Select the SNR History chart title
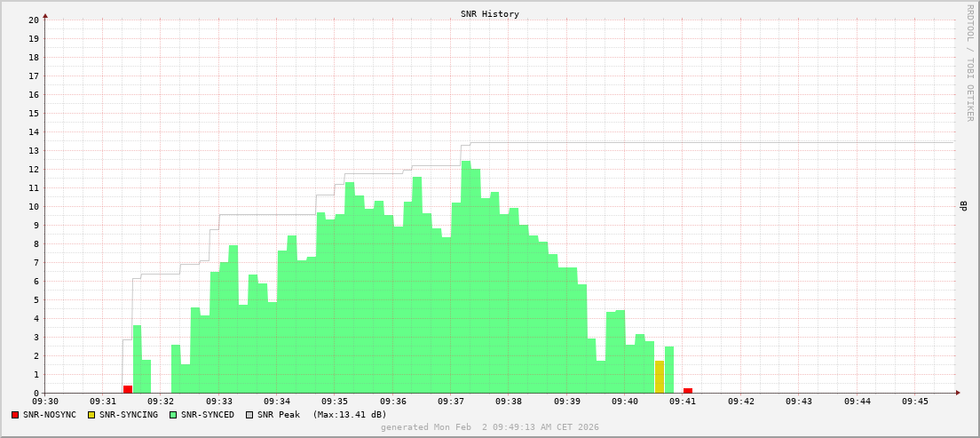The width and height of the screenshot is (980, 438). pos(490,14)
